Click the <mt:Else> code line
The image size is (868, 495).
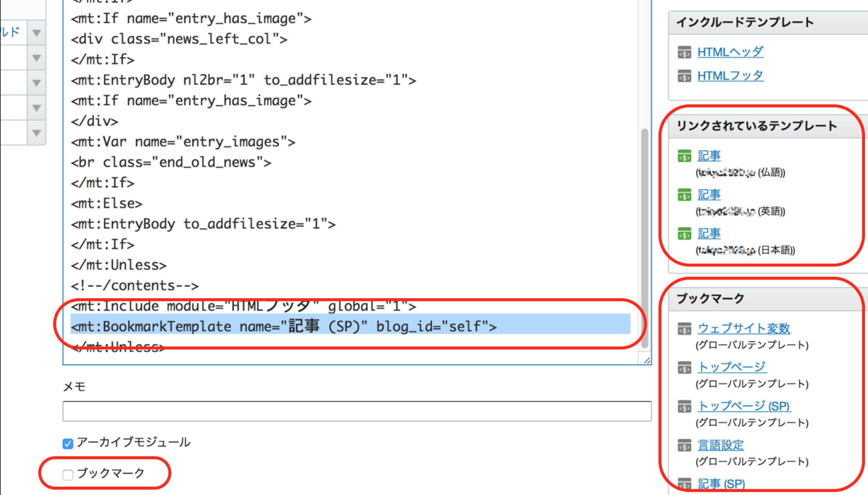(x=107, y=204)
